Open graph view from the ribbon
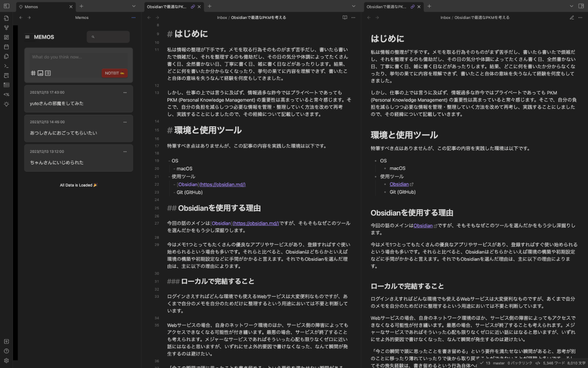The width and height of the screenshot is (588, 368). pyautogui.click(x=6, y=28)
